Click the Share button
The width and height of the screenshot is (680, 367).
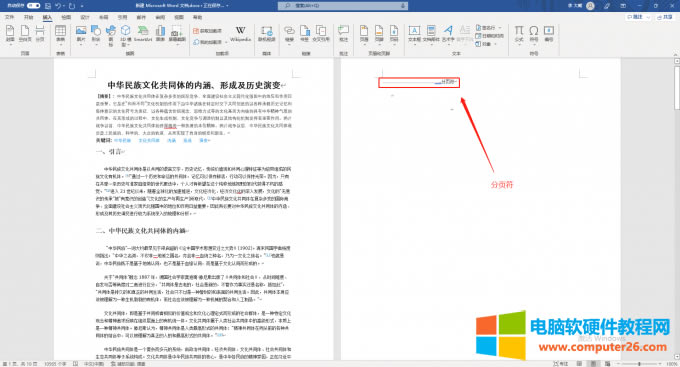tap(665, 17)
